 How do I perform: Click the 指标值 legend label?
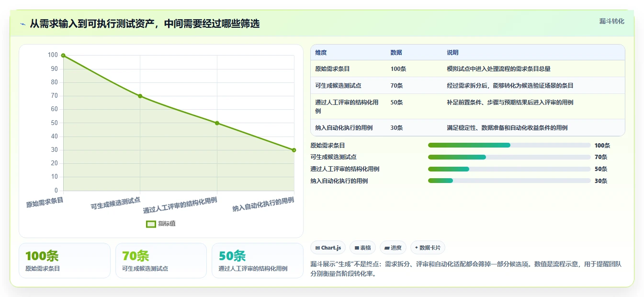167,224
